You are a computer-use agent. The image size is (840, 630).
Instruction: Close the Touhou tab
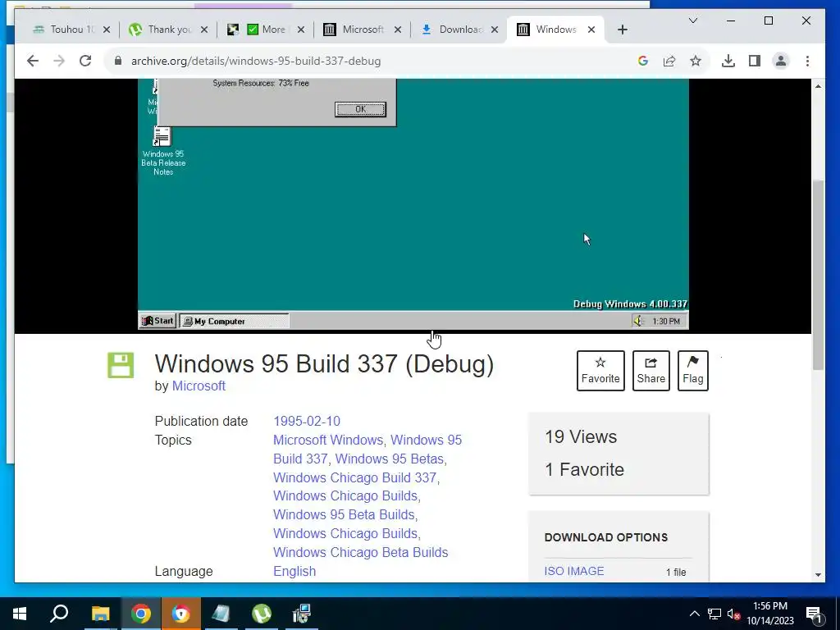pyautogui.click(x=107, y=30)
